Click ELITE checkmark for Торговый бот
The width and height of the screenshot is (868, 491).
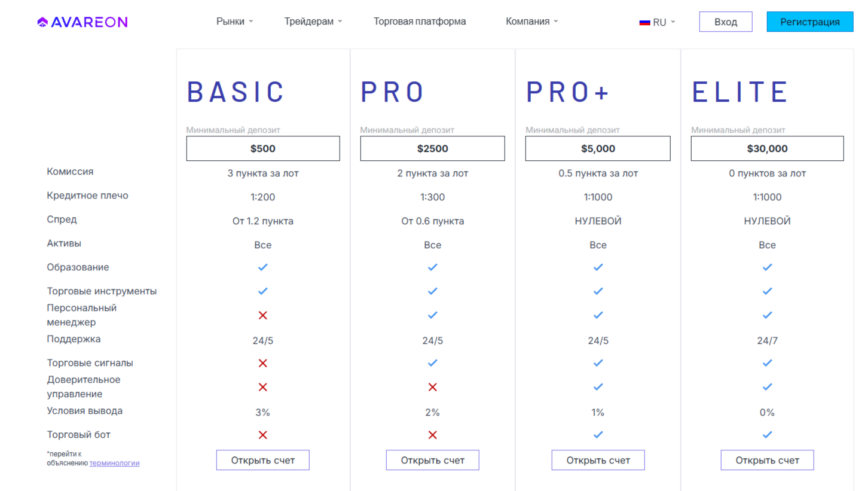coord(768,435)
